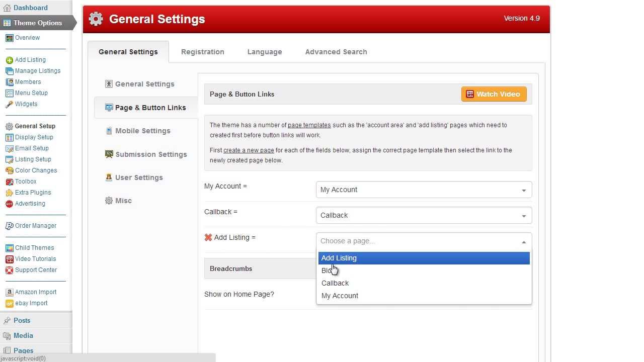
Task: Click the Overview icon in sidebar
Action: click(9, 38)
